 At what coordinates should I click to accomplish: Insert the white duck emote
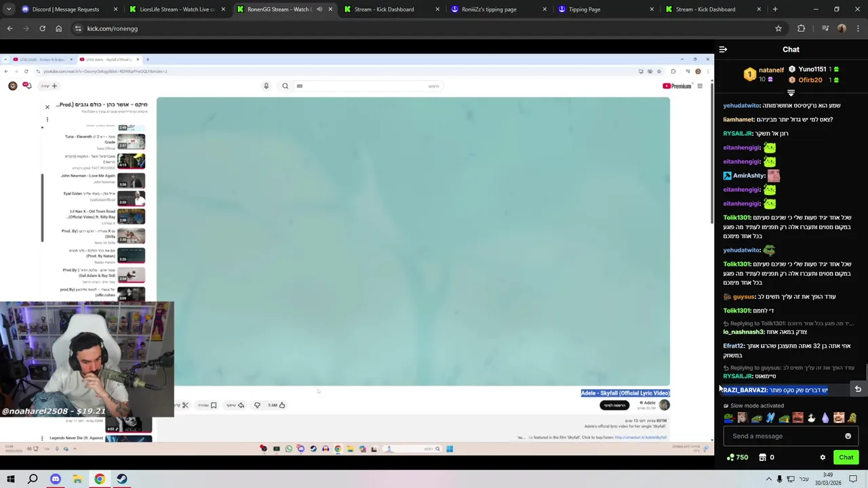pos(812,418)
